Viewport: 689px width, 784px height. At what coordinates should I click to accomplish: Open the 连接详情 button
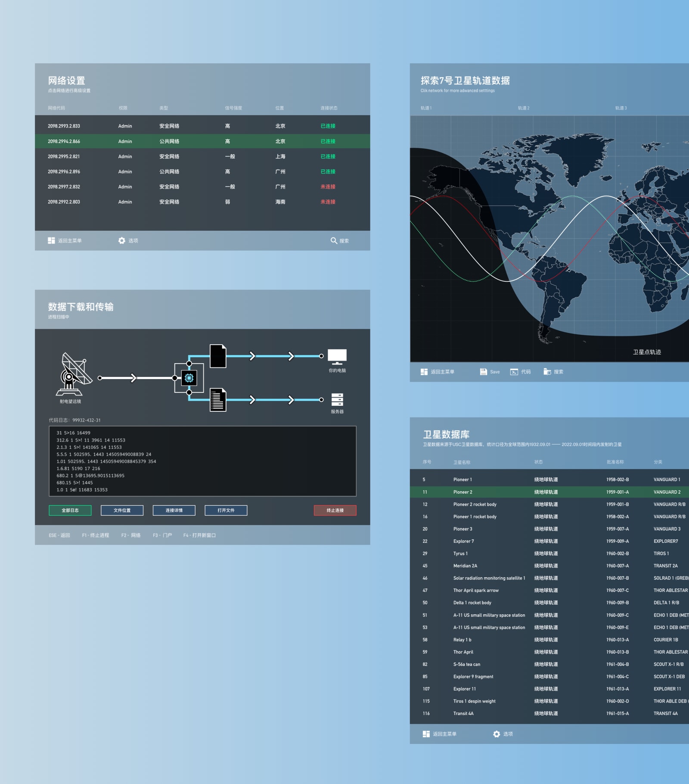click(174, 510)
